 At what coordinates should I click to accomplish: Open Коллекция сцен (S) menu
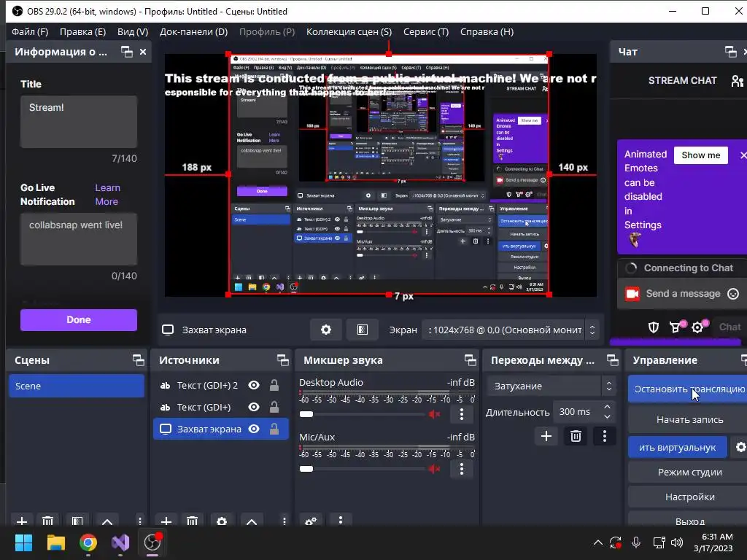[349, 32]
